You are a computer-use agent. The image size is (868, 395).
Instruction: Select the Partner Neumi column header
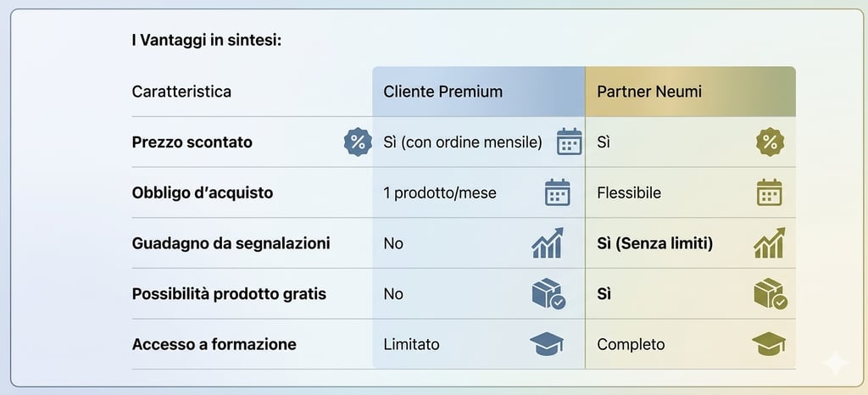(649, 92)
